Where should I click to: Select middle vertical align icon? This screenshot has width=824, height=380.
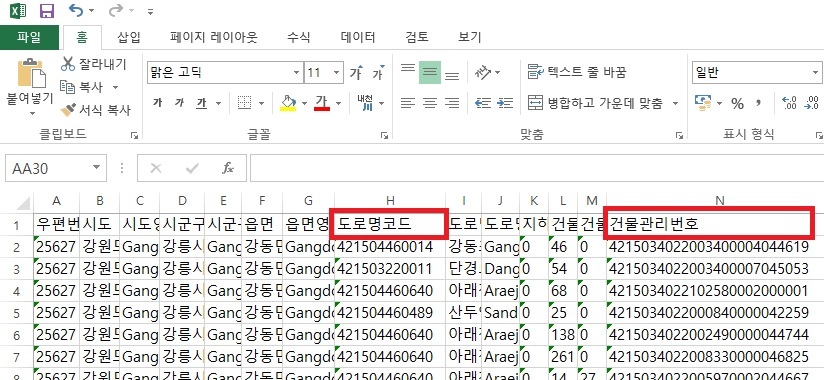[430, 73]
